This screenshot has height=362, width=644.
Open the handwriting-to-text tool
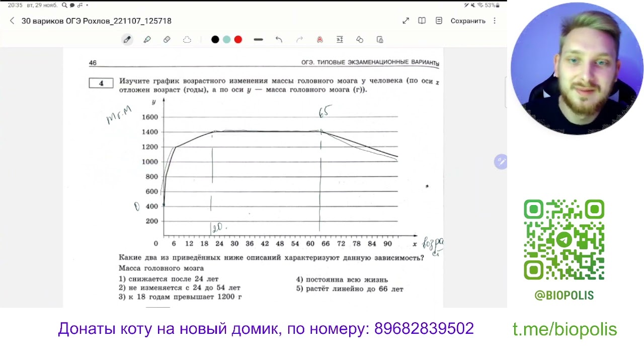tap(319, 40)
